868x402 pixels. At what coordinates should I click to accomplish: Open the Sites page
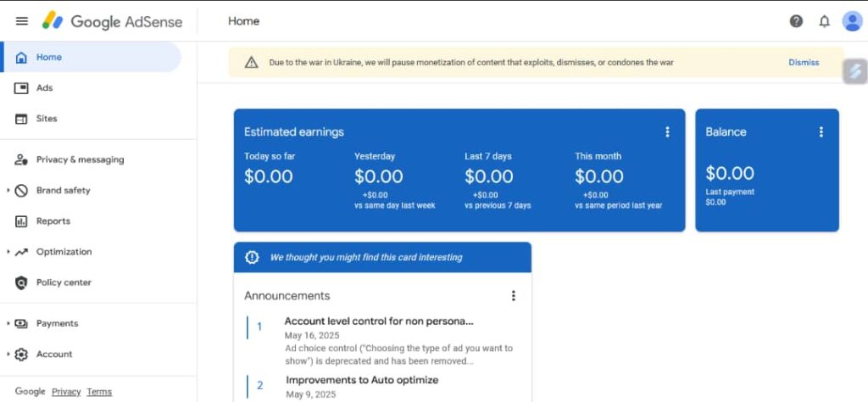pyautogui.click(x=47, y=119)
